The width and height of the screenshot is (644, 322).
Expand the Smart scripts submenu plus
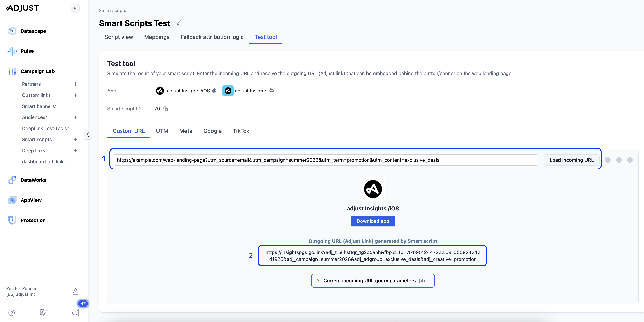click(x=75, y=139)
